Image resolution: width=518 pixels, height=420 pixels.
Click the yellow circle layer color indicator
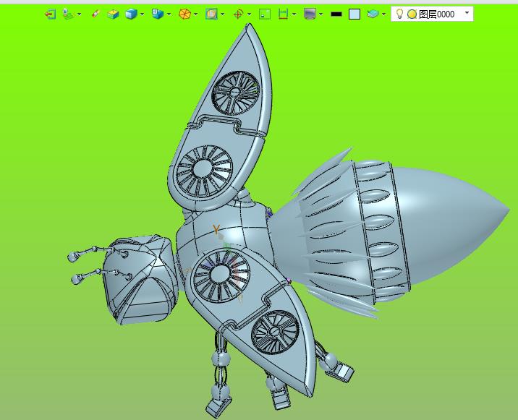pos(412,14)
